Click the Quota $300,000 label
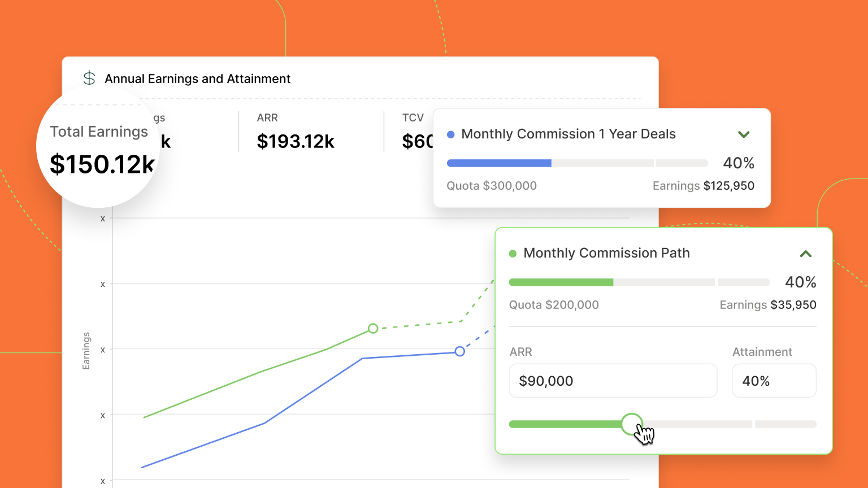The image size is (868, 488). pyautogui.click(x=491, y=185)
